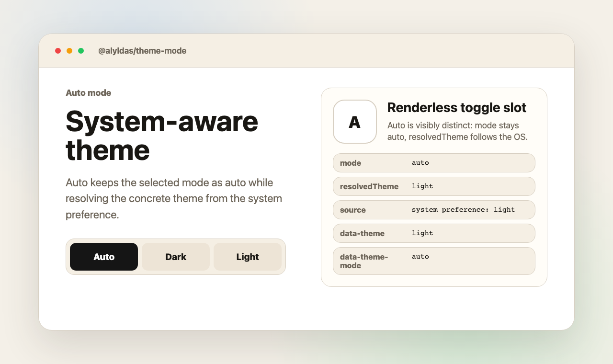The width and height of the screenshot is (613, 364).
Task: Click the 'auto' value in mode row
Action: [x=420, y=162]
